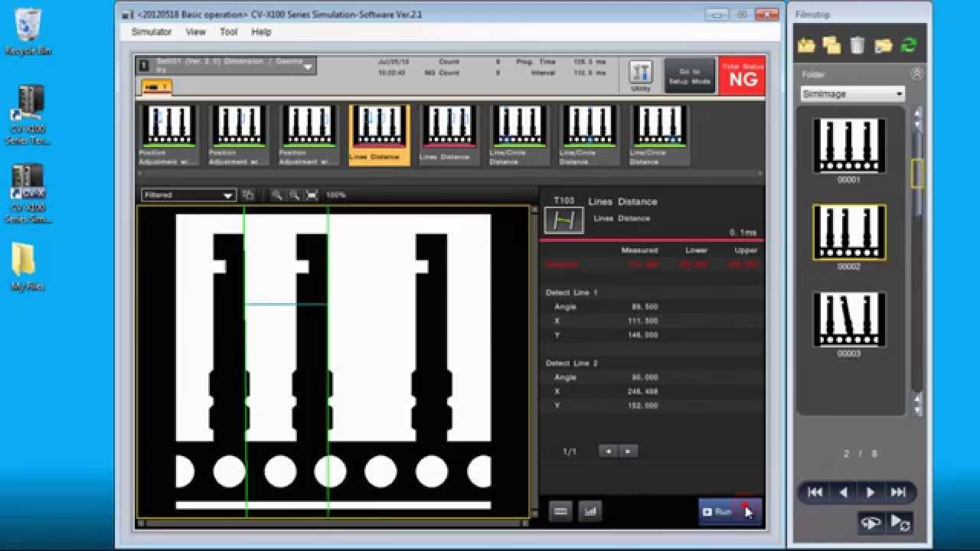Step to next filmstrip image

871,493
